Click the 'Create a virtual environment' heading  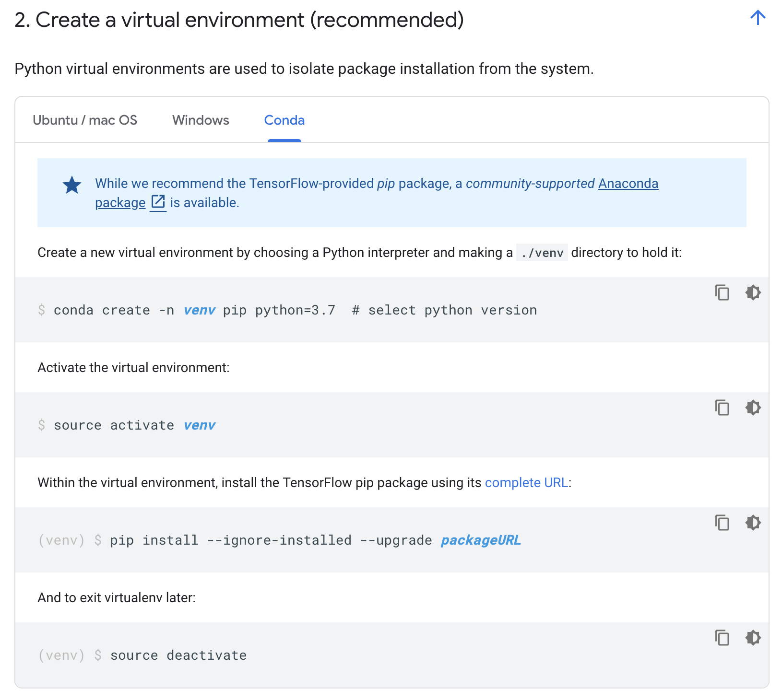tap(239, 20)
